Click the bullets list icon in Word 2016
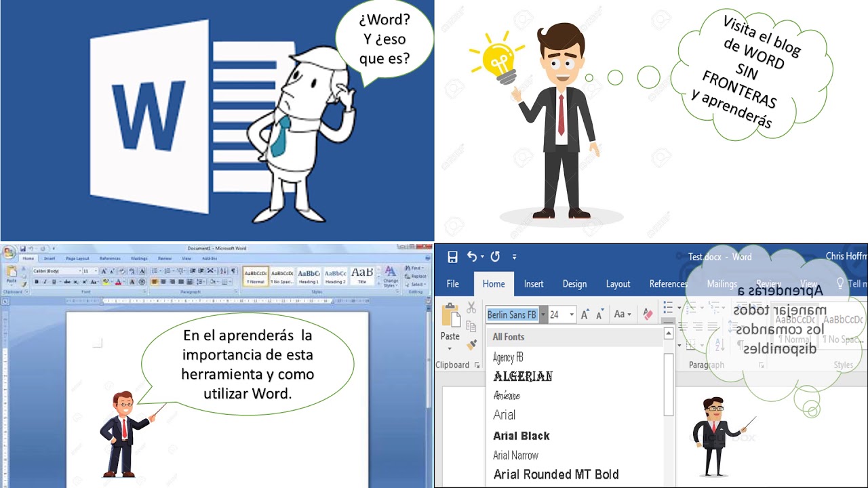The width and height of the screenshot is (868, 488). point(668,308)
